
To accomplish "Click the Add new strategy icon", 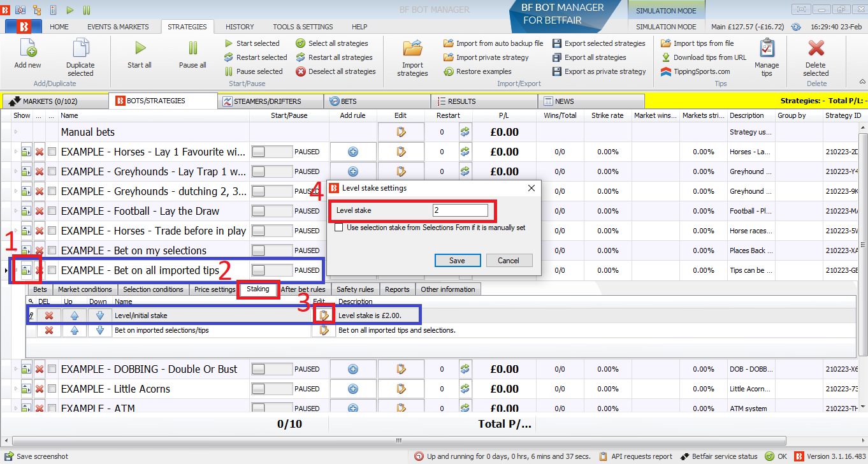I will 27,48.
